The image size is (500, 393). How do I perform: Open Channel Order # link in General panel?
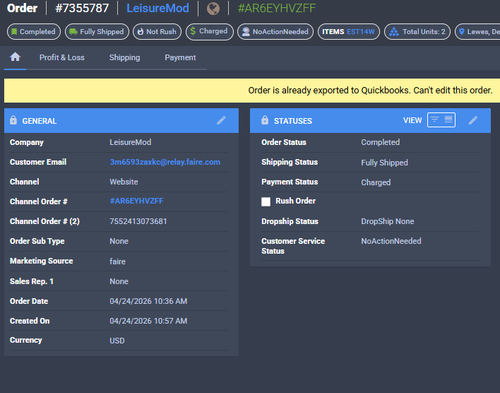(x=137, y=201)
